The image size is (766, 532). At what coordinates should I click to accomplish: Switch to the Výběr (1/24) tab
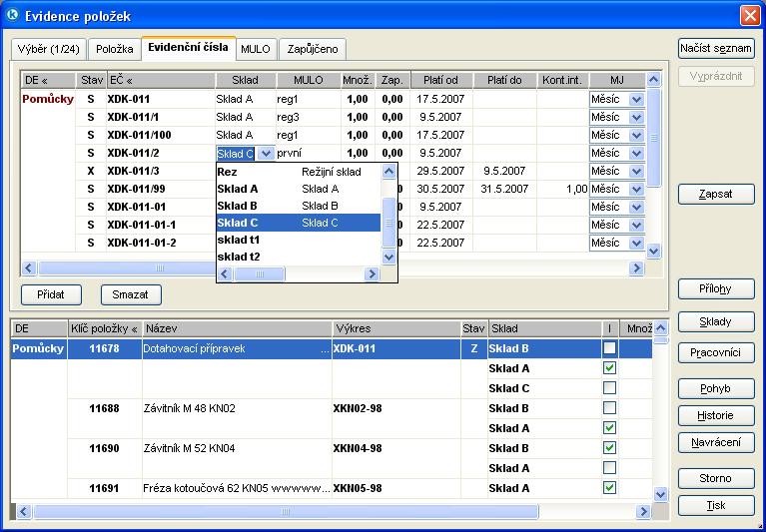point(48,49)
